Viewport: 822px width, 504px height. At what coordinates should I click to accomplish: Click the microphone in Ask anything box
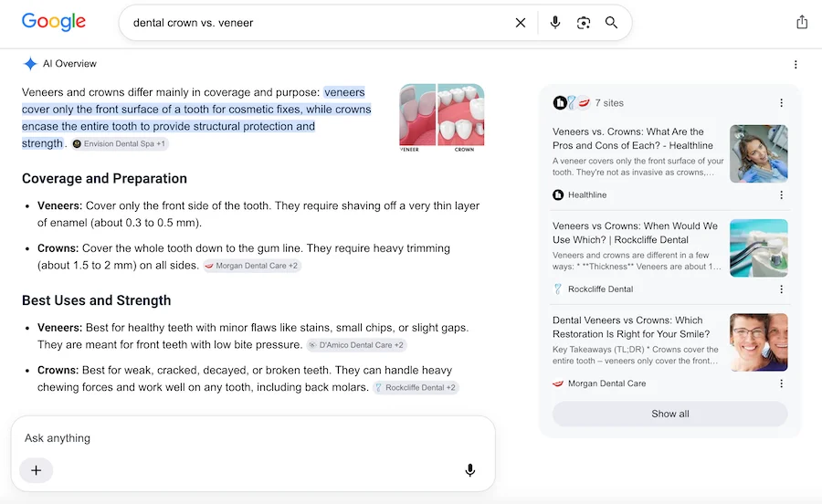point(470,470)
